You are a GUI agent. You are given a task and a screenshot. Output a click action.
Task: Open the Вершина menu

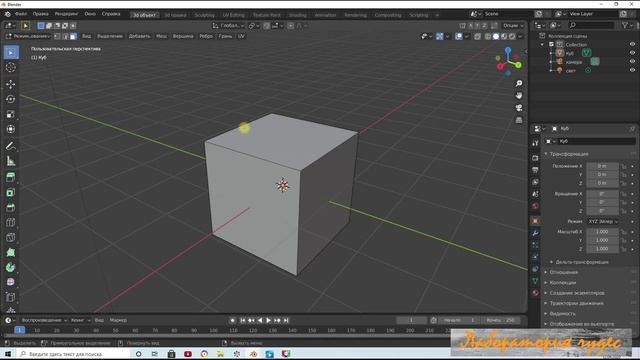point(183,36)
